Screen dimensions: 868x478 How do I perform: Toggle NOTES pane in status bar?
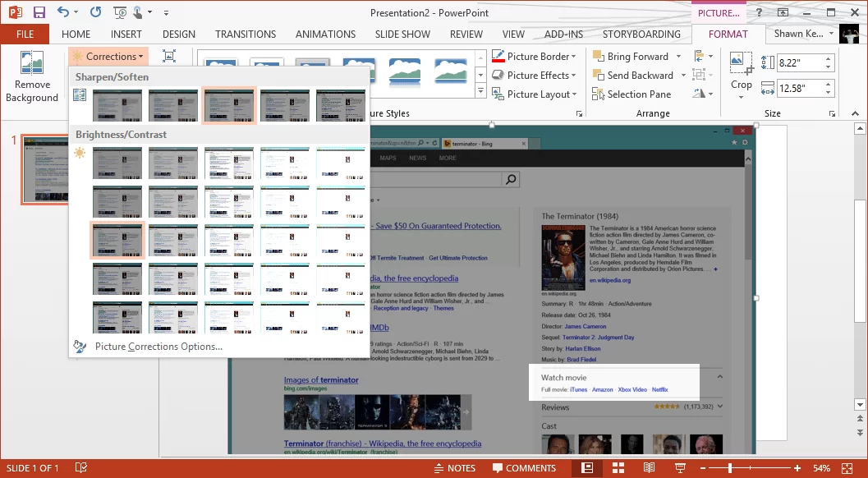[454, 468]
